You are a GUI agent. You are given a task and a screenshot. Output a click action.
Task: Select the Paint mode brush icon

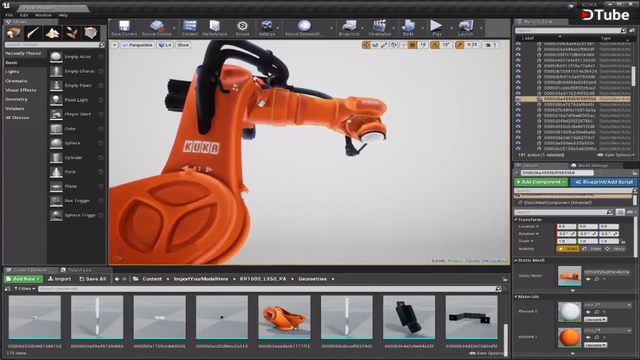tap(33, 33)
